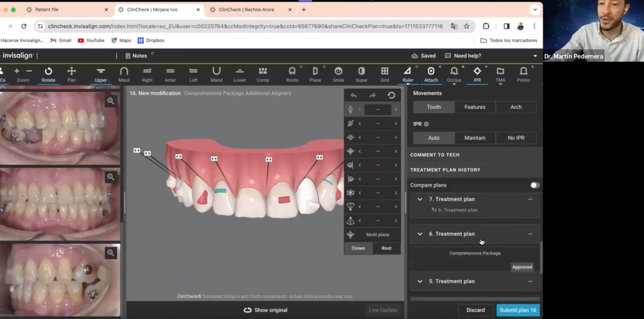
Task: Zoom into the top intraoral photo
Action: click(x=111, y=101)
